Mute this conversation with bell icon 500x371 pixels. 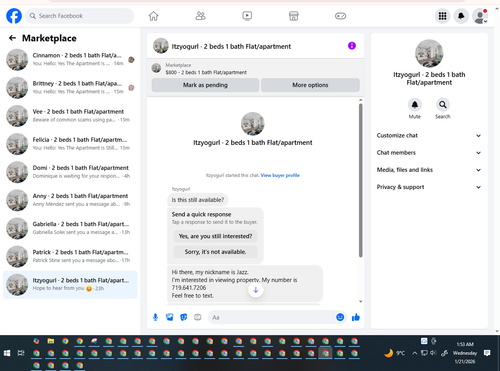coord(415,105)
